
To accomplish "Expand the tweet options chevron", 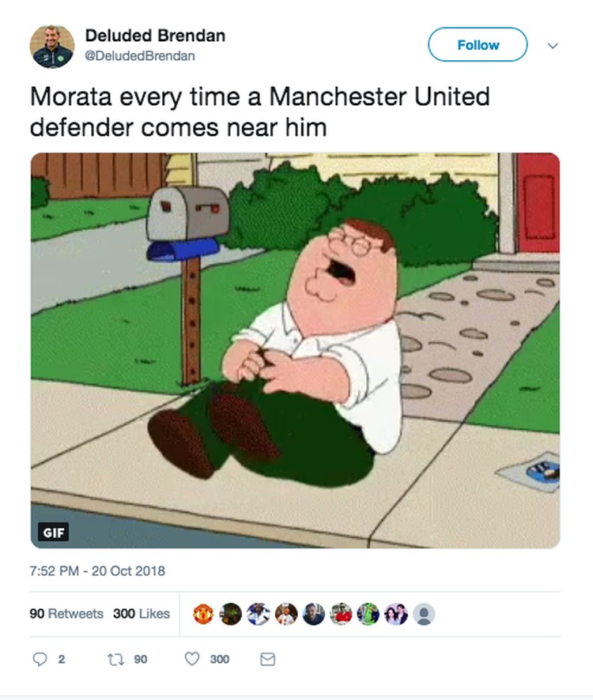I will (x=553, y=46).
